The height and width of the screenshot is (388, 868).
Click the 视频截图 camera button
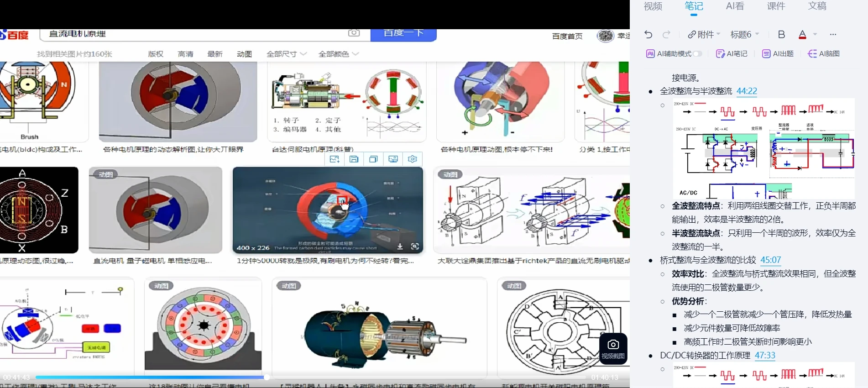613,349
